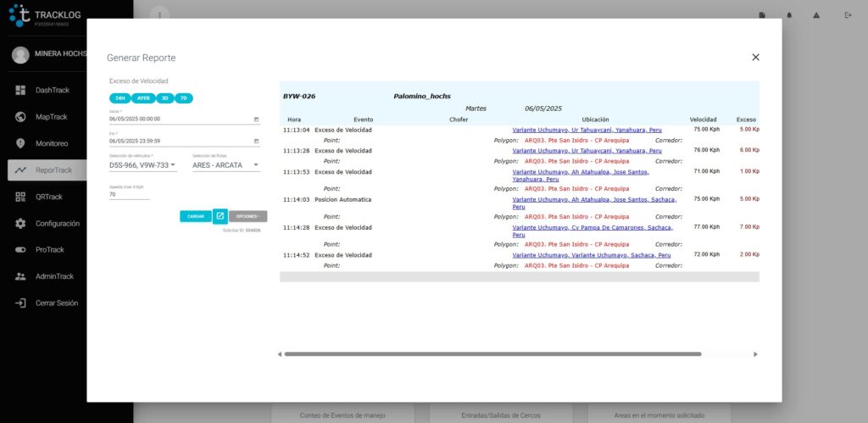Close the Generar Reporte dialog
The height and width of the screenshot is (423, 868).
(755, 57)
